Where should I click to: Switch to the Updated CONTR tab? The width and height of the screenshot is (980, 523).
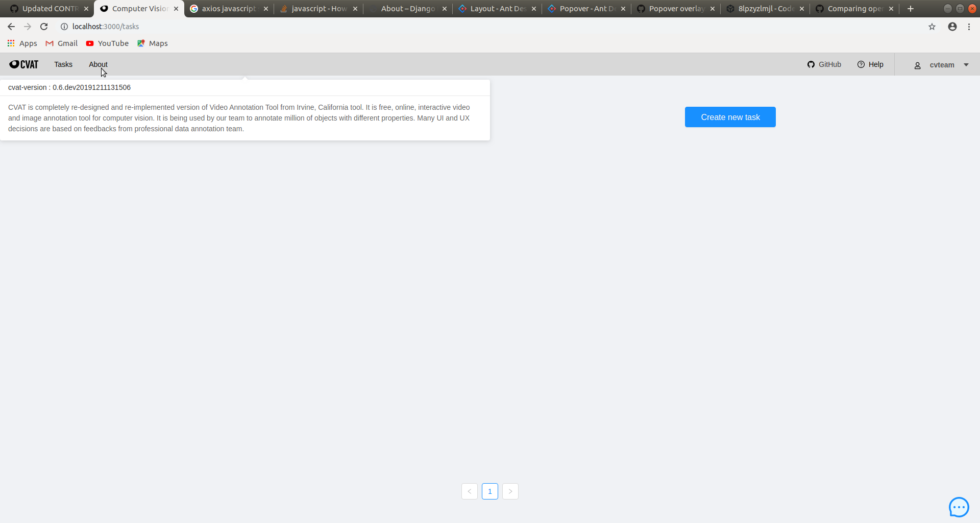tap(49, 9)
